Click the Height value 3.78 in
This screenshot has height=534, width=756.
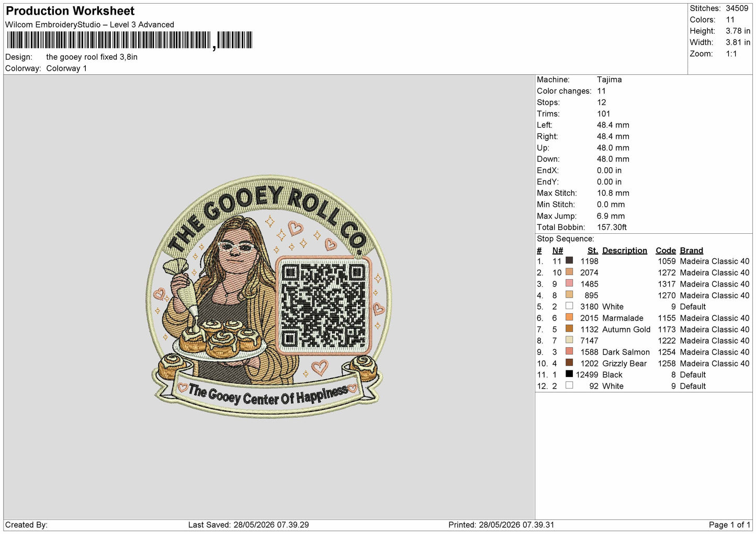(738, 31)
